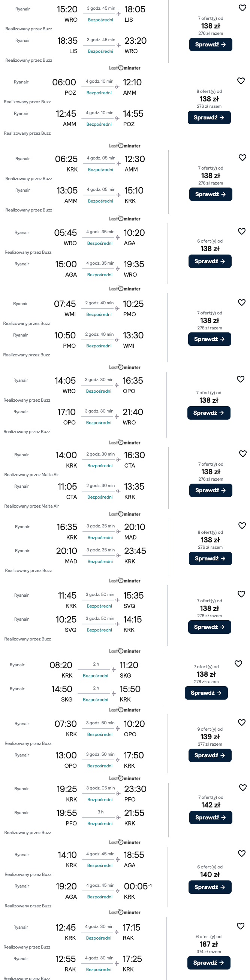Toggle favorite on KRK to SVQ offer

(x=241, y=594)
